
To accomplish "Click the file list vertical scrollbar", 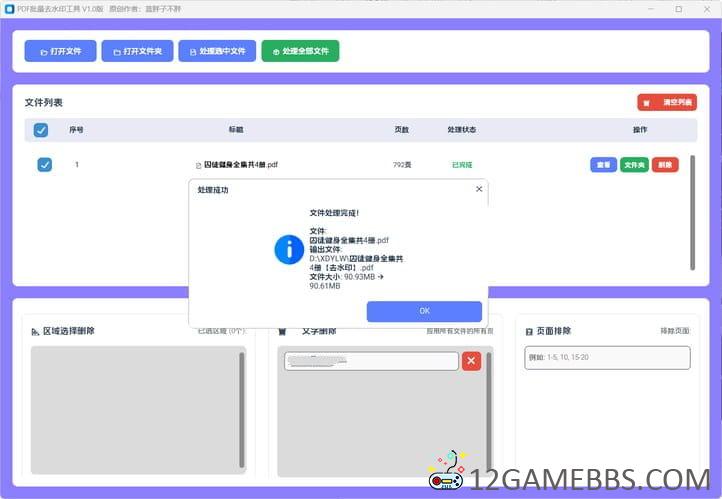I will pos(692,213).
